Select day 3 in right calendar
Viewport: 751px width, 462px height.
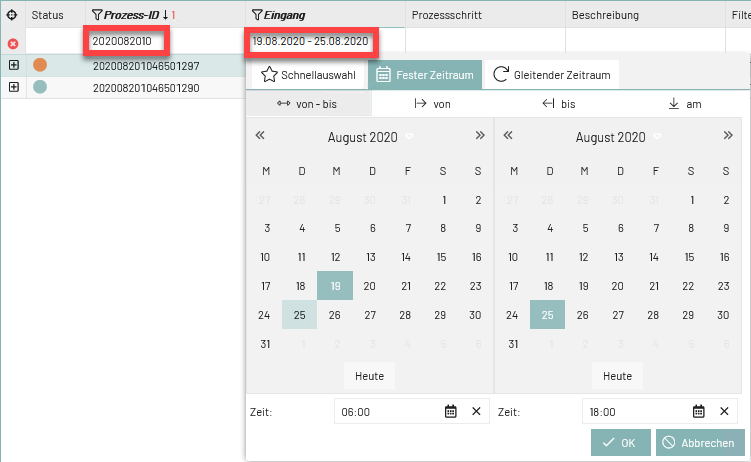tap(515, 228)
